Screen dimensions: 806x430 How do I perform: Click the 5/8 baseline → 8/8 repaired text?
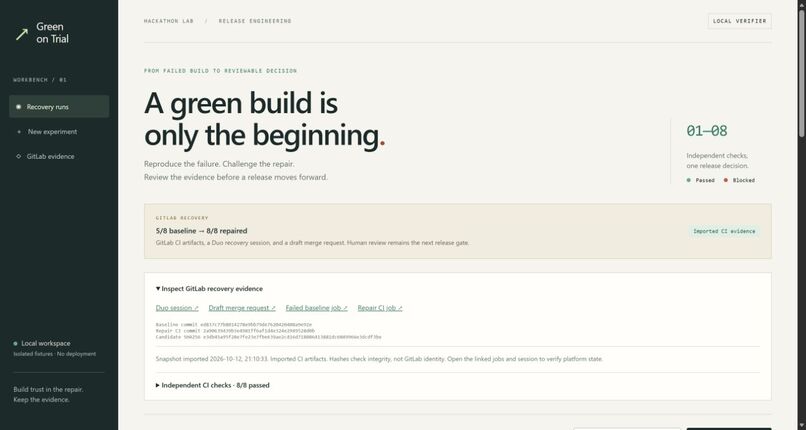coord(202,231)
